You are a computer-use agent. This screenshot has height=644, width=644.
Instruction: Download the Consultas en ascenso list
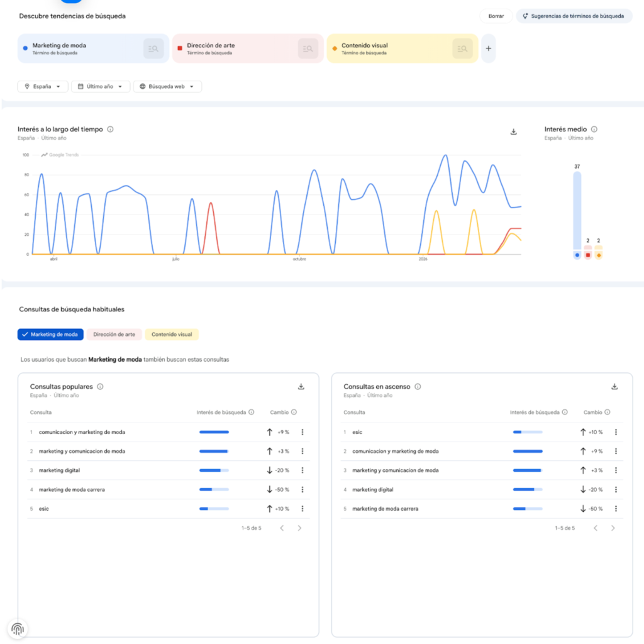pyautogui.click(x=614, y=387)
